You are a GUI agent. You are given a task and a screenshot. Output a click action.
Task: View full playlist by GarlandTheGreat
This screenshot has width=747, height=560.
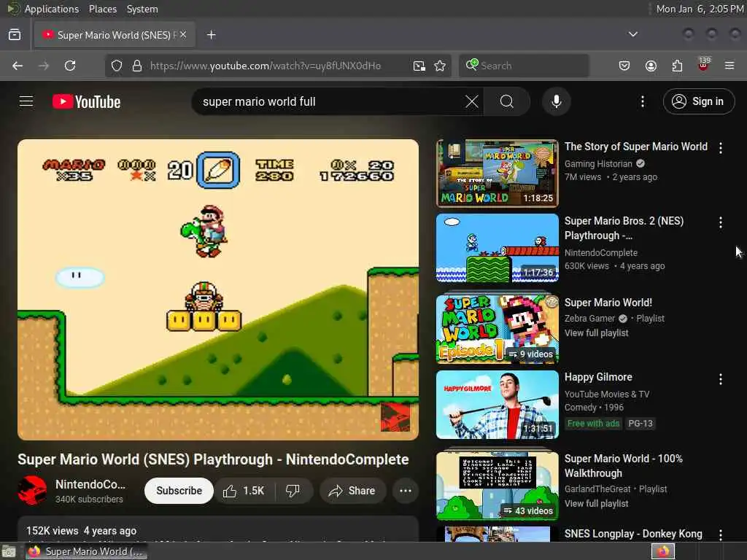coord(597,503)
